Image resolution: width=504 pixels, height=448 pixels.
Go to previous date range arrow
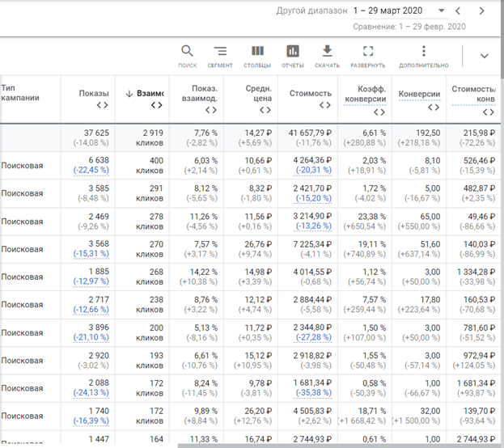click(459, 11)
